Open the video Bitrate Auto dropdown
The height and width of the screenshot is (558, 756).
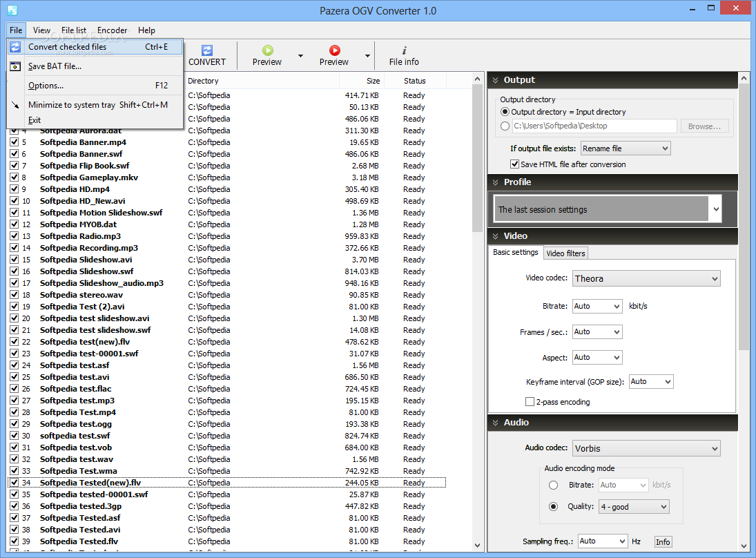click(597, 306)
